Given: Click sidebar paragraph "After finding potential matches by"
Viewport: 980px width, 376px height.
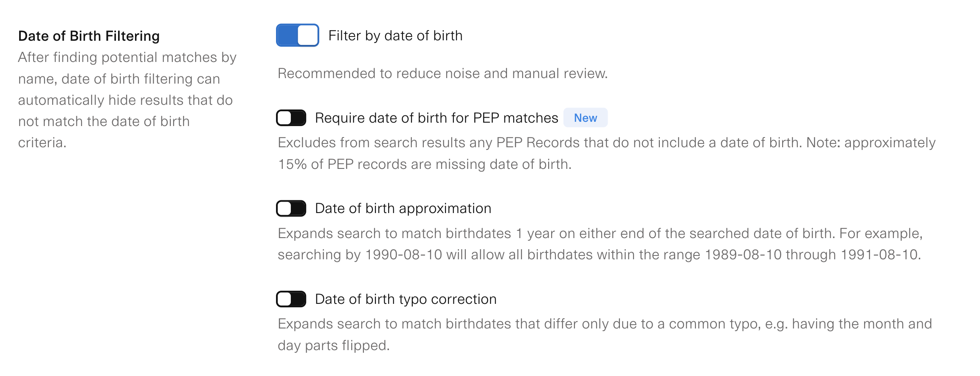Looking at the screenshot, I should [127, 57].
